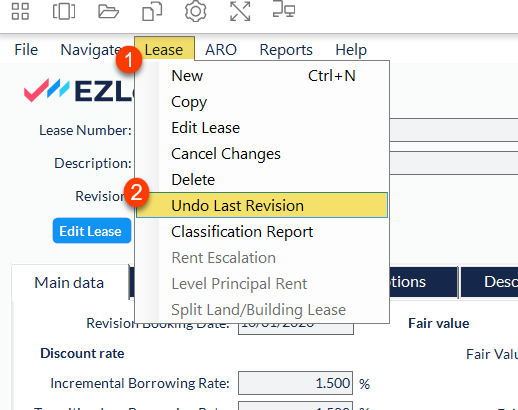This screenshot has height=410, width=518.
Task: Open the Reports menu
Action: point(286,50)
